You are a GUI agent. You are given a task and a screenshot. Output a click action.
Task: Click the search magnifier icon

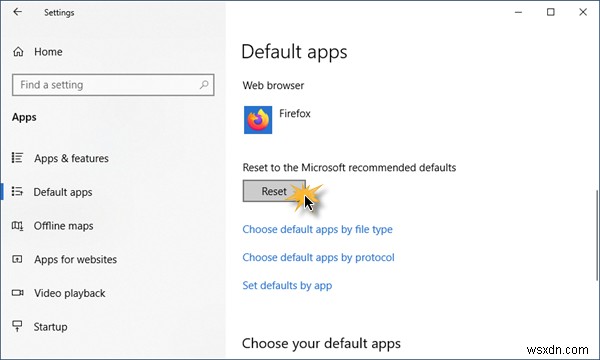pyautogui.click(x=204, y=85)
